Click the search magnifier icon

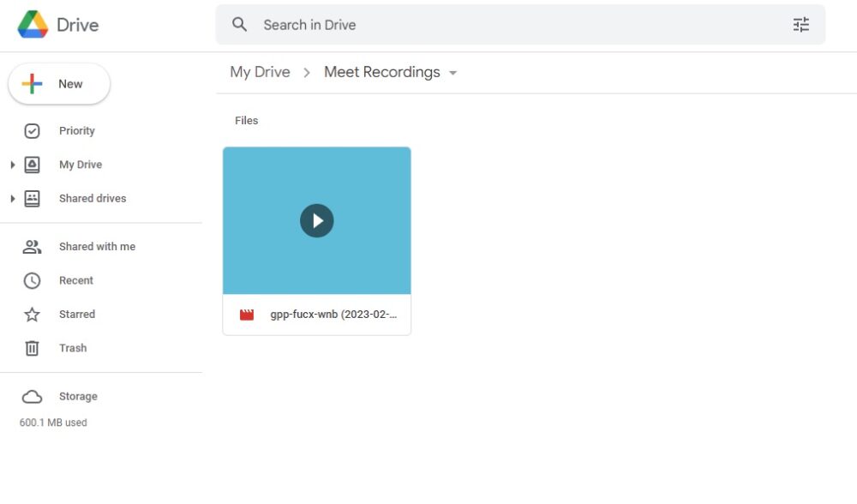click(239, 25)
